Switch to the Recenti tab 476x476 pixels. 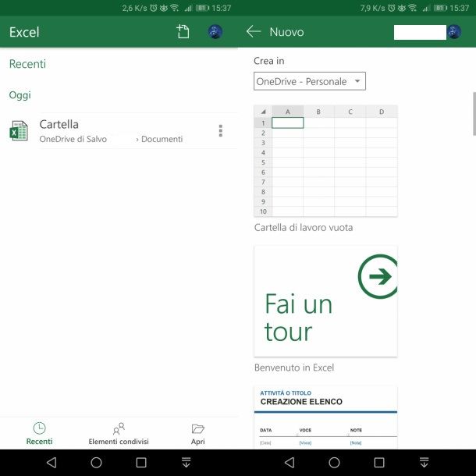(x=40, y=434)
